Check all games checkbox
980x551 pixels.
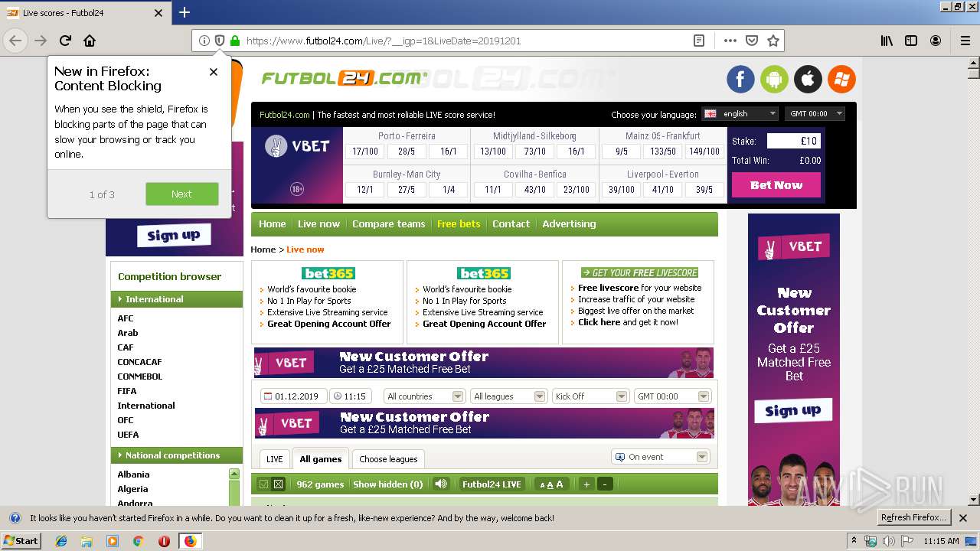pyautogui.click(x=263, y=484)
